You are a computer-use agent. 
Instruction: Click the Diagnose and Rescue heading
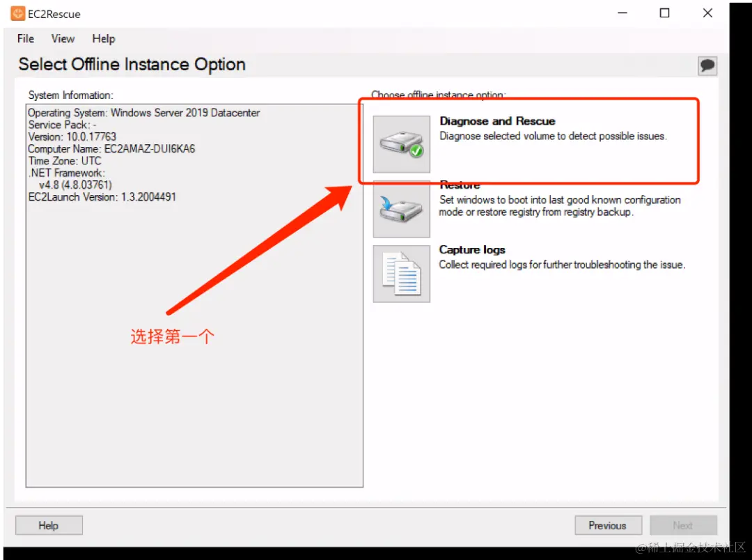point(497,121)
